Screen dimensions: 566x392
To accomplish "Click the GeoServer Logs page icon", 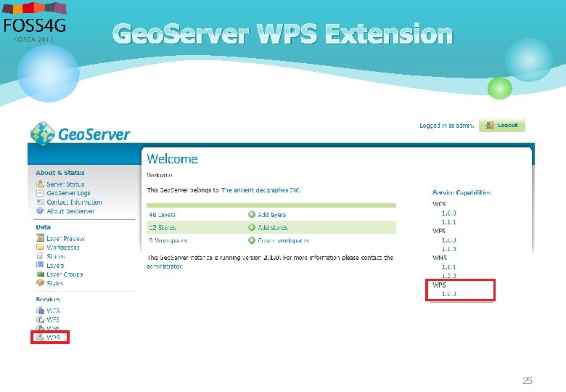I will coord(40,193).
